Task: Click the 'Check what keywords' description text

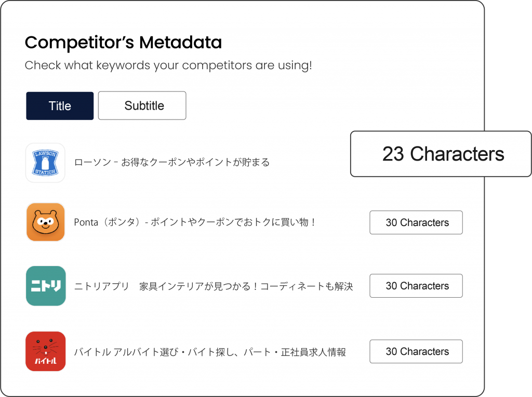Action: tap(168, 66)
